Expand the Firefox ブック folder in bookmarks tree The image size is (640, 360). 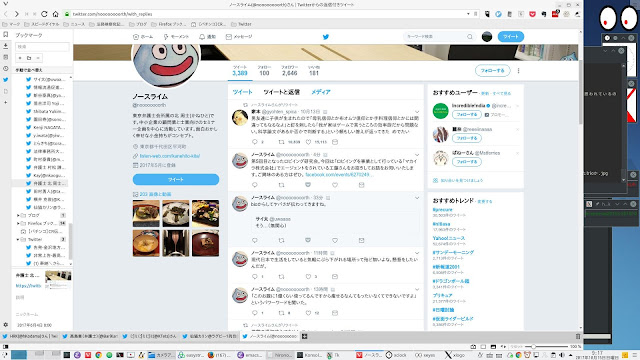(18, 223)
